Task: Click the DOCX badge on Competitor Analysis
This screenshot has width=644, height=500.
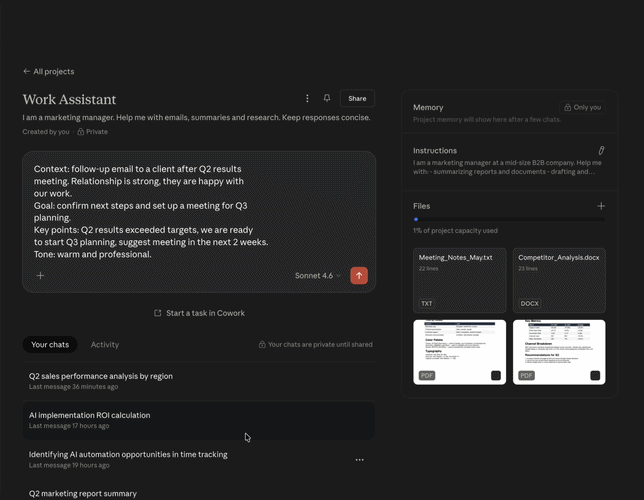Action: pos(529,304)
